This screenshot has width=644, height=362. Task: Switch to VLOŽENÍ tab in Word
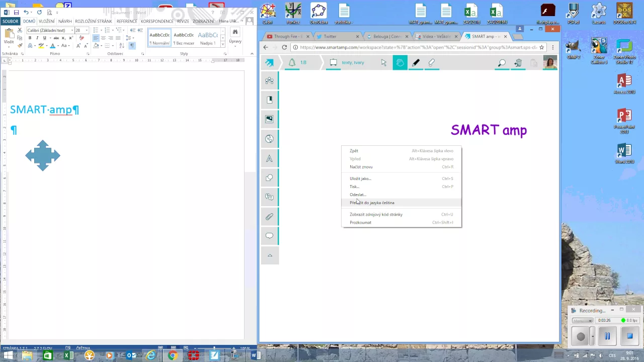[47, 21]
